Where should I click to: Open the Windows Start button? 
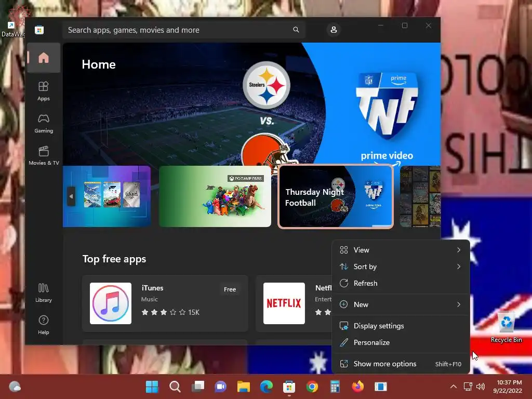pyautogui.click(x=152, y=387)
